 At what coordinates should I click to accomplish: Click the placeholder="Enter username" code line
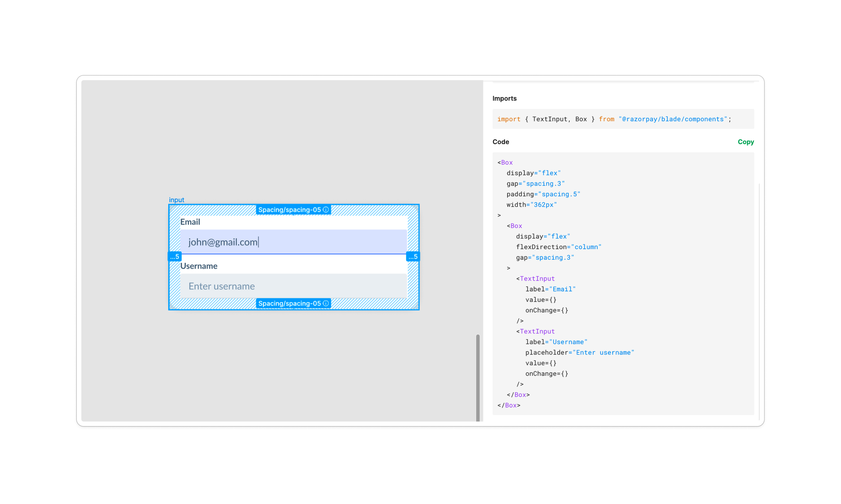click(x=579, y=353)
